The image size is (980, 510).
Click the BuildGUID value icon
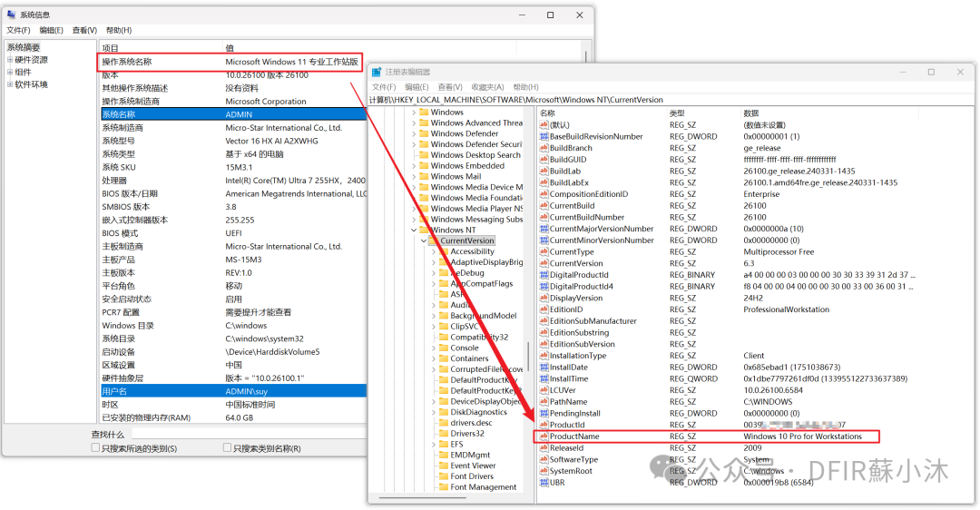tap(544, 160)
